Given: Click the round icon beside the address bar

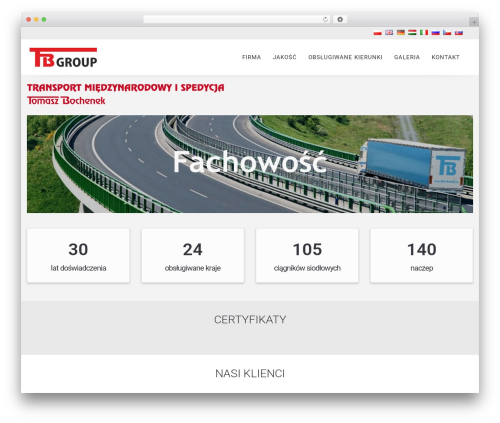Looking at the screenshot, I should coord(340,19).
